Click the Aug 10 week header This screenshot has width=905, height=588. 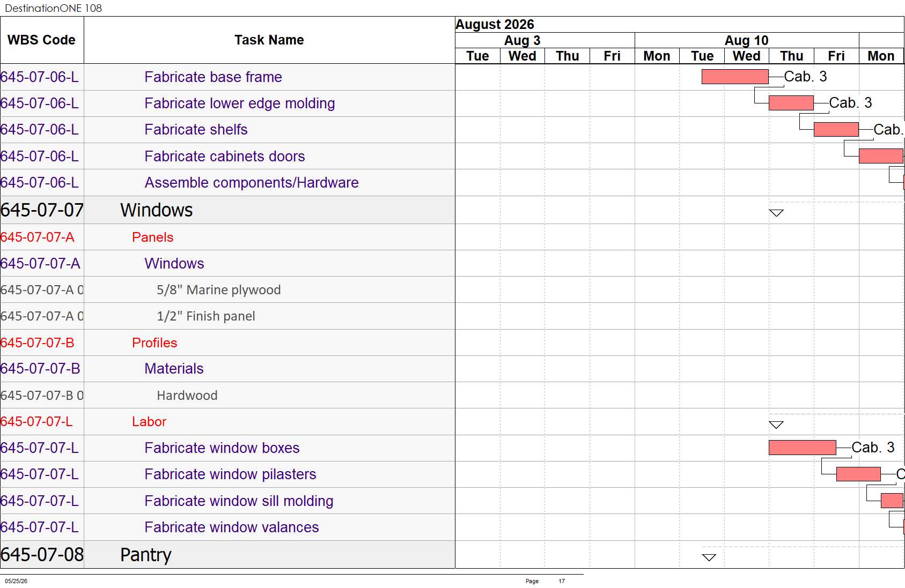tap(746, 41)
